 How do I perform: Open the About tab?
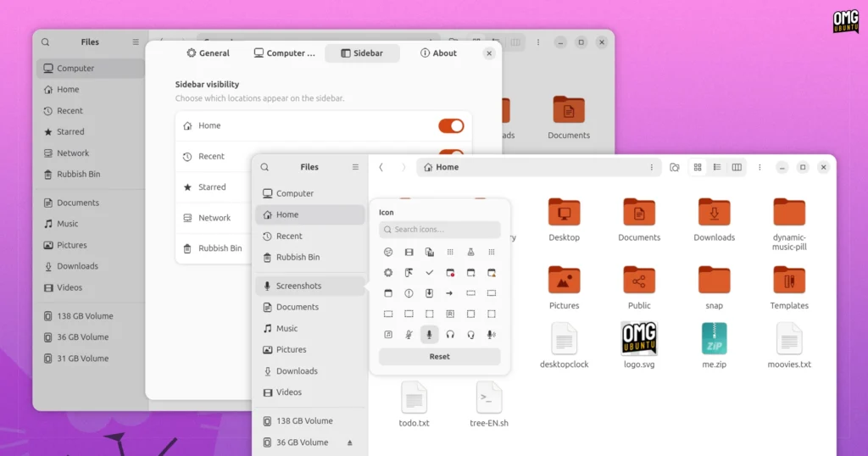438,53
